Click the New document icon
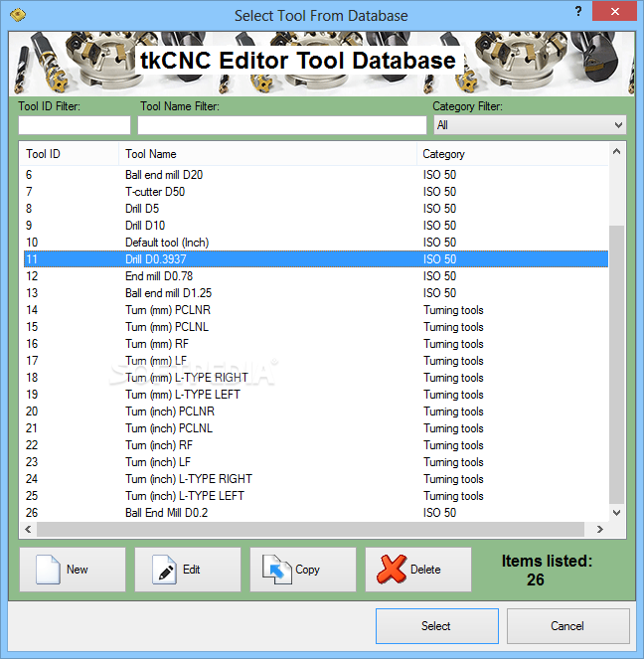The image size is (644, 659). click(48, 570)
